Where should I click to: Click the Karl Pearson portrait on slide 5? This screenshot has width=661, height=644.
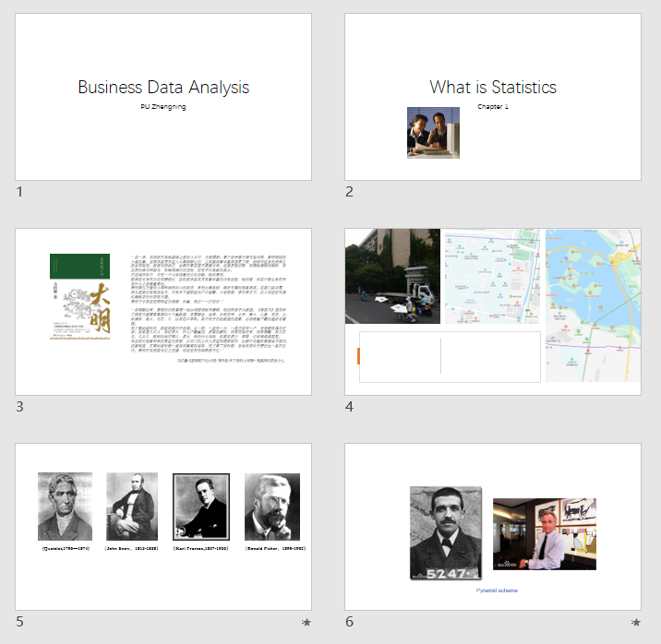point(200,507)
